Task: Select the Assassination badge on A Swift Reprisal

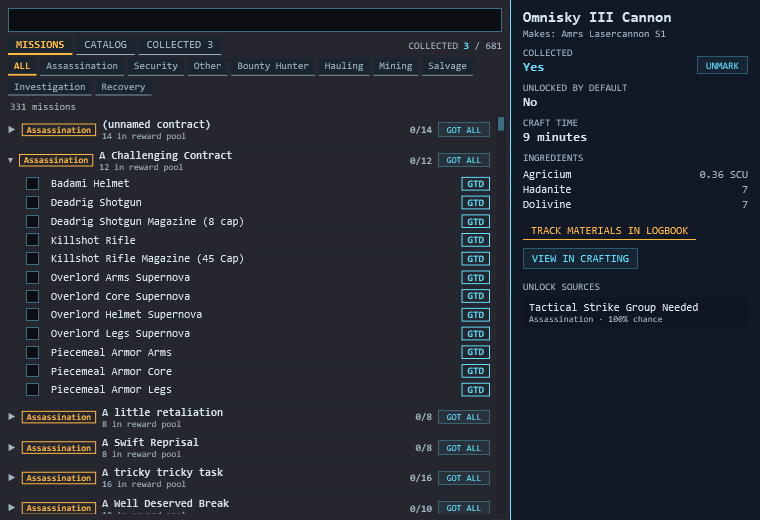Action: click(x=59, y=448)
